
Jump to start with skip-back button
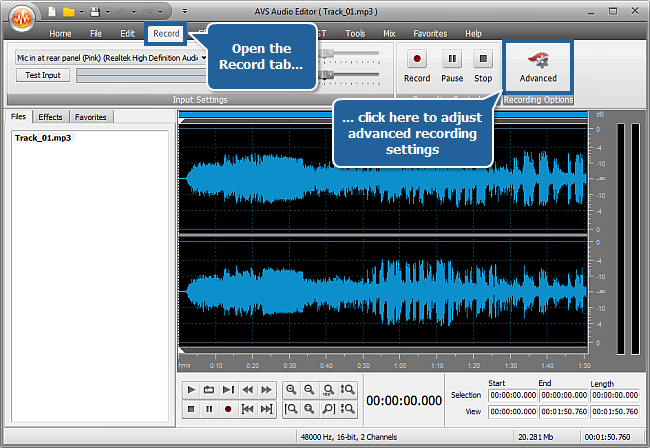coord(247,409)
